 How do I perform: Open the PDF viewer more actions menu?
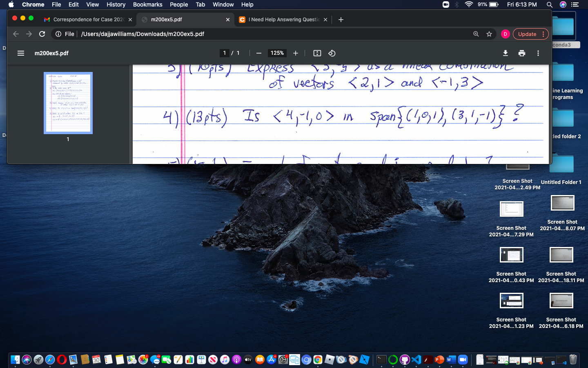[538, 53]
